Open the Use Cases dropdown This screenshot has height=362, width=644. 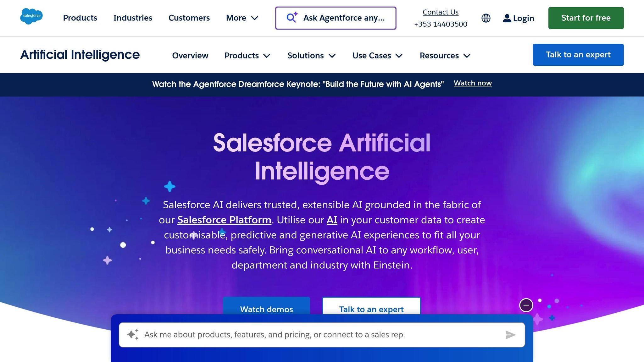coord(377,55)
